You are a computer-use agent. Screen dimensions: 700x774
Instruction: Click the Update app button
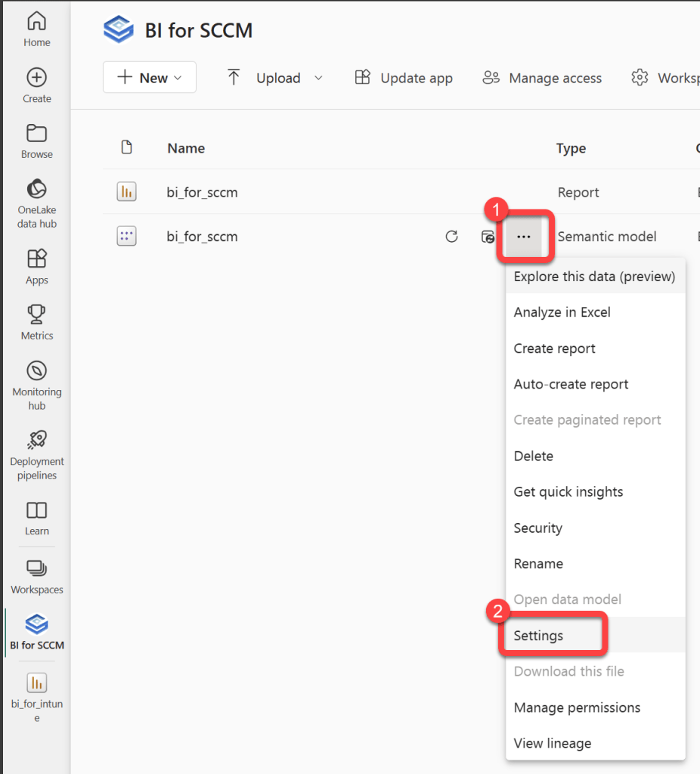(x=404, y=78)
